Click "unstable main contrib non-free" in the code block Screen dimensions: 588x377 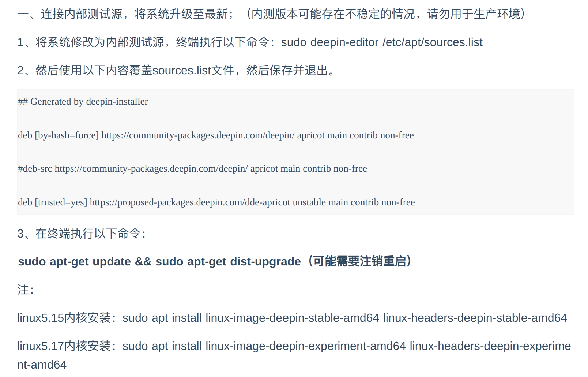pos(354,202)
